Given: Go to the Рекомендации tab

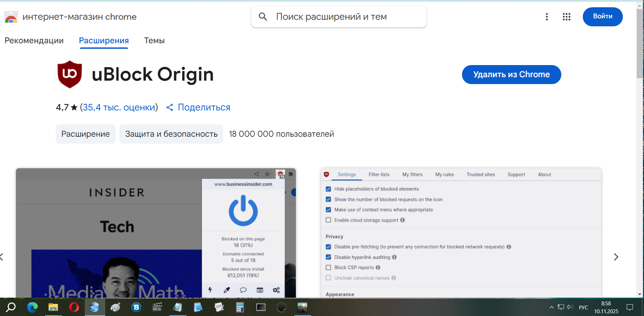Looking at the screenshot, I should (x=34, y=40).
